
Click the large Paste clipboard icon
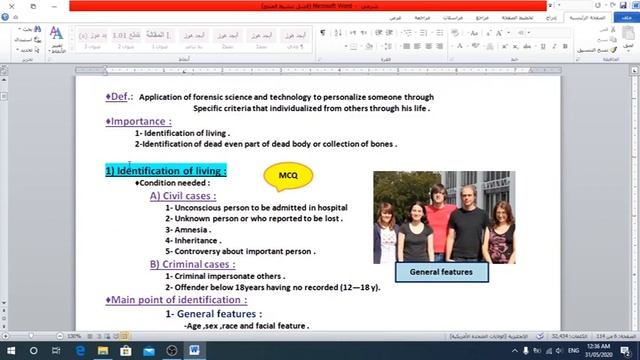tap(629, 33)
